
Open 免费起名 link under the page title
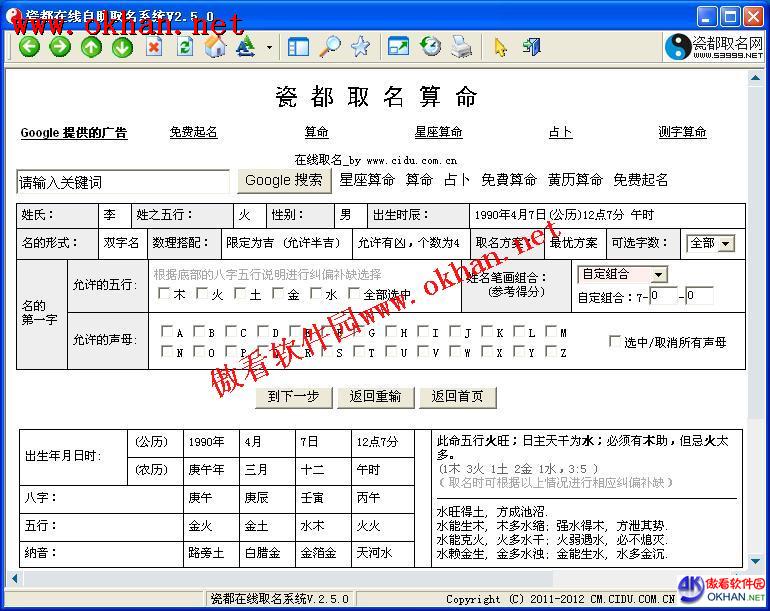click(193, 132)
